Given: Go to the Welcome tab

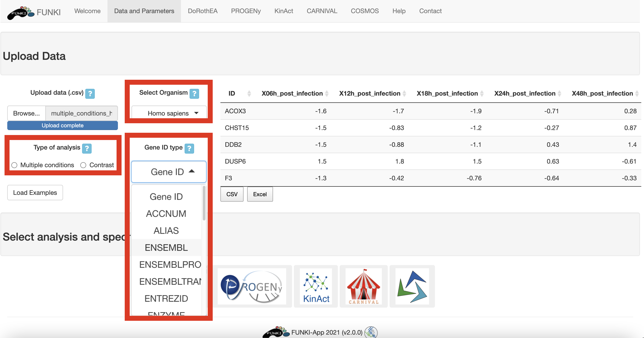Looking at the screenshot, I should (87, 11).
